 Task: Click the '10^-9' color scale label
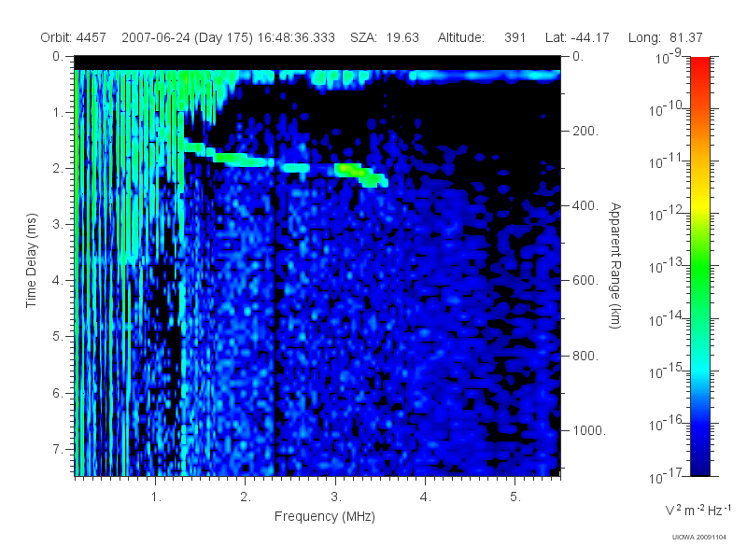[x=669, y=57]
